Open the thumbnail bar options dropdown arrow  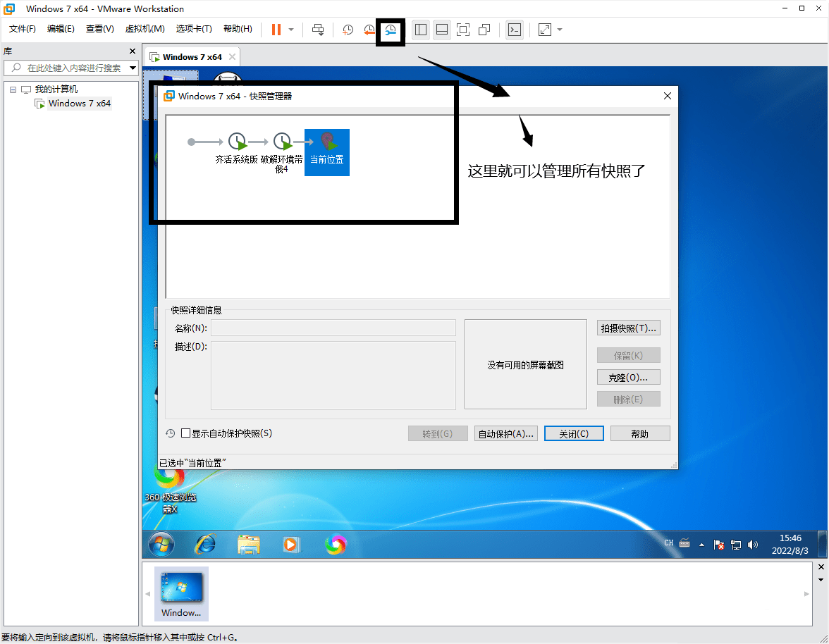click(821, 580)
